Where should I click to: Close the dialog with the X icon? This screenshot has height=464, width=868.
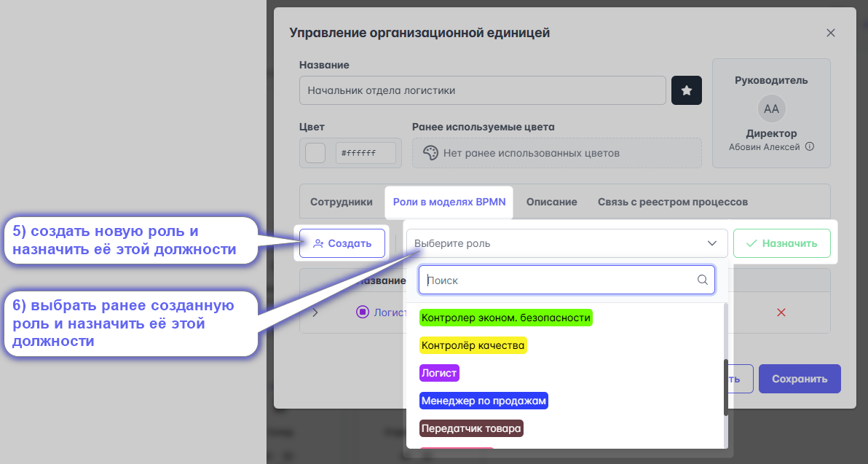click(x=830, y=33)
